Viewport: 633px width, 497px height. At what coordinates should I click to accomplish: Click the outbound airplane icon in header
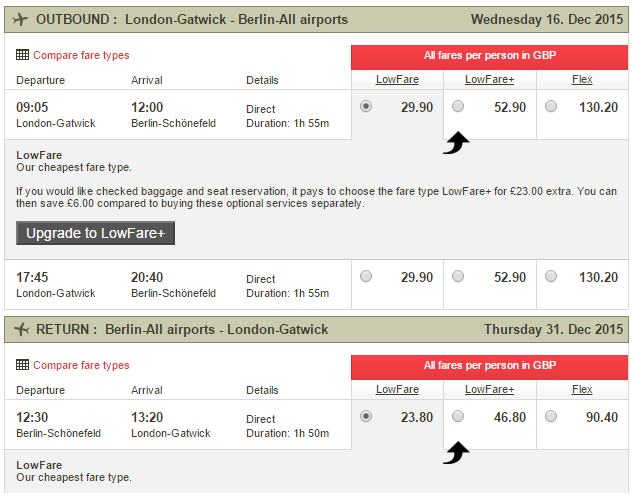click(x=20, y=19)
